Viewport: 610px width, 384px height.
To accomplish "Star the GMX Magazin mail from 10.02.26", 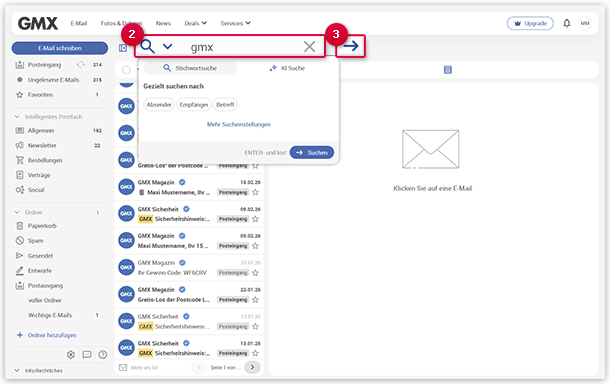I will 255,192.
